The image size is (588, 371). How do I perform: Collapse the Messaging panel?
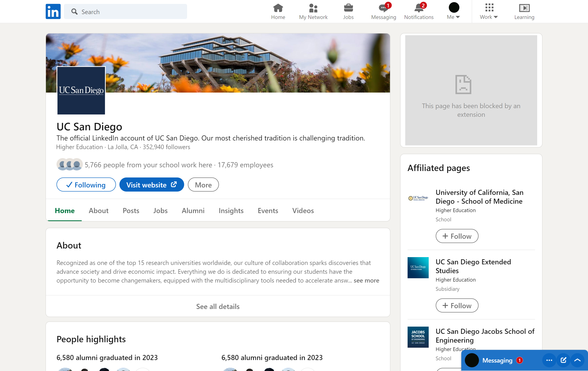click(x=577, y=360)
